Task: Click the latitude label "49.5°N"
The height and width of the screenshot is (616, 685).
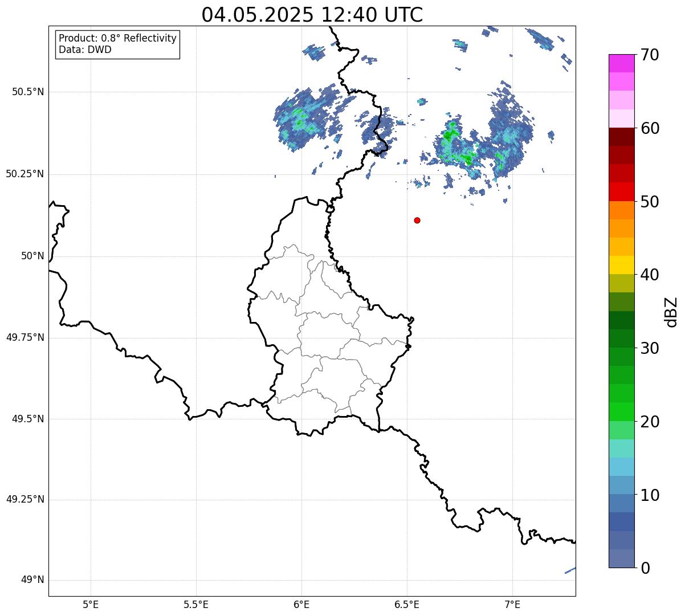Action: point(28,419)
